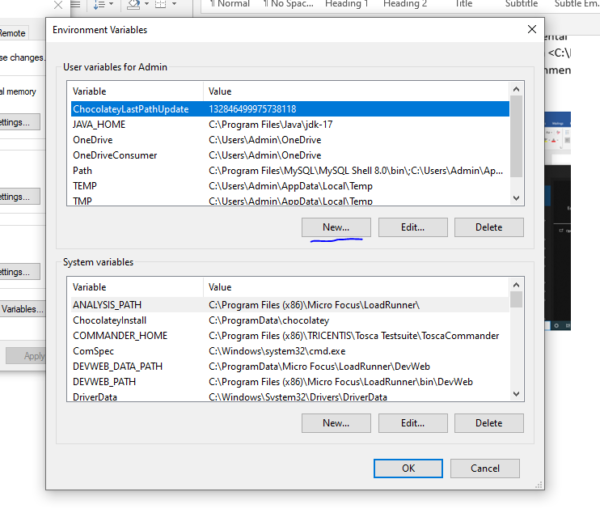This screenshot has width=600, height=530.
Task: Select ANALYSIS_PATH system variable
Action: [290, 305]
